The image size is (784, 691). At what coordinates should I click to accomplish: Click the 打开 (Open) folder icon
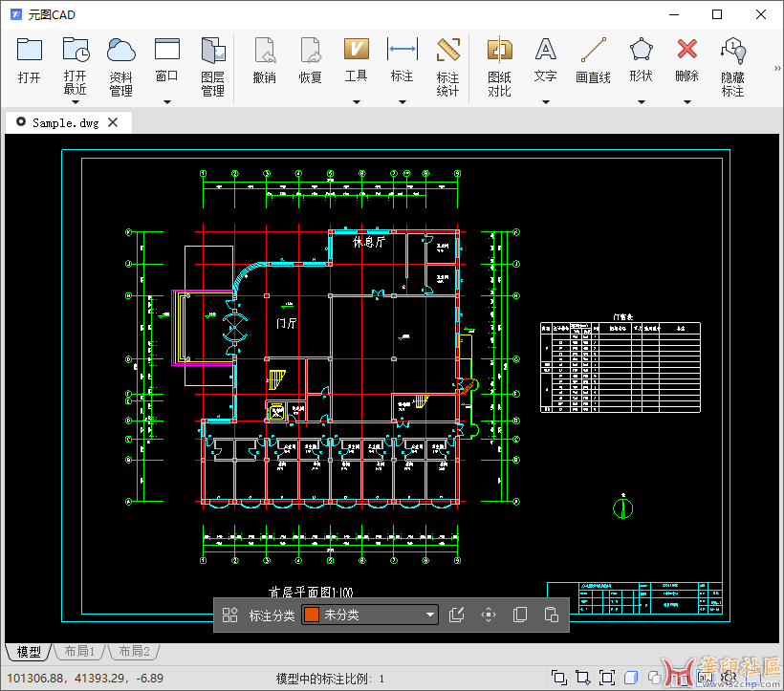(29, 50)
